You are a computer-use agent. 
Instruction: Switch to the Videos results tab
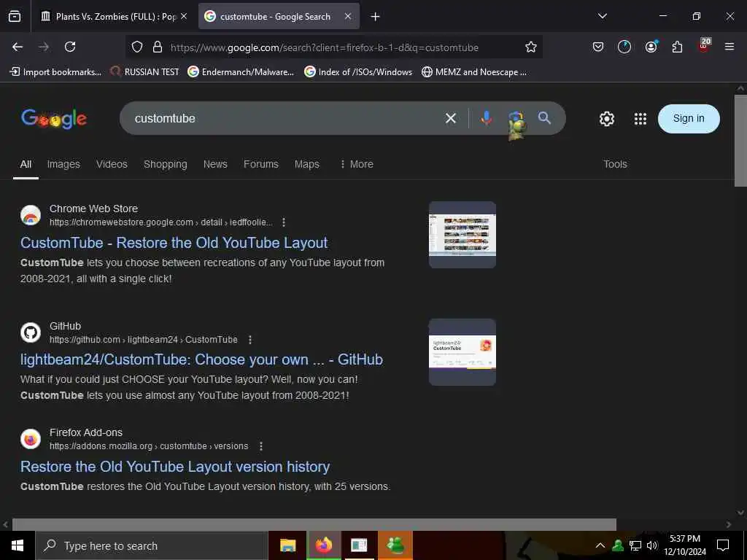pos(112,164)
